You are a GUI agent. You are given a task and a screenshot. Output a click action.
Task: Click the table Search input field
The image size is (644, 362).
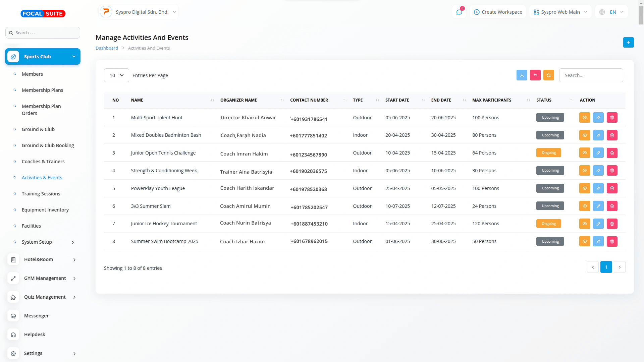point(591,75)
